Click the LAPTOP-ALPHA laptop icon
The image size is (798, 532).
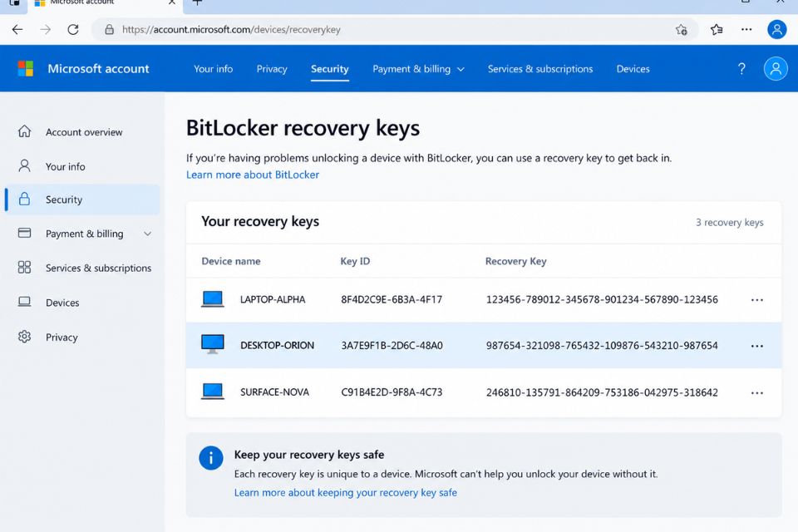pyautogui.click(x=213, y=299)
